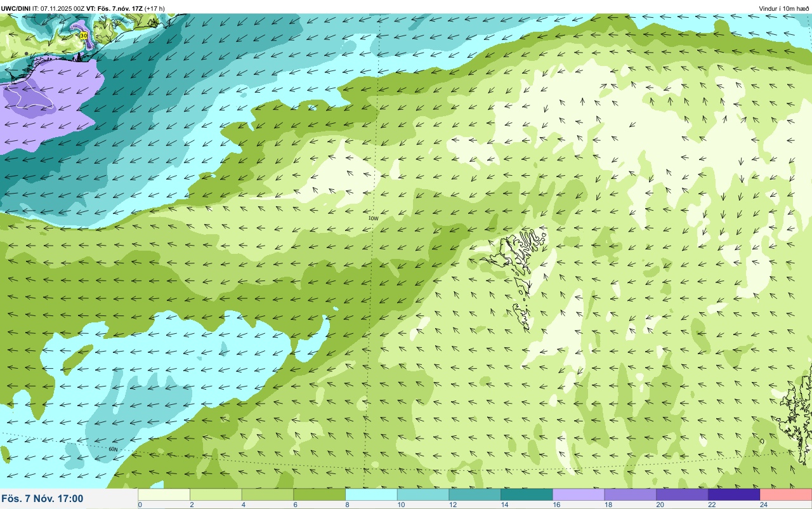The image size is (812, 509).
Task: Click the yellow "30" wind maximum label
Action: [84, 36]
